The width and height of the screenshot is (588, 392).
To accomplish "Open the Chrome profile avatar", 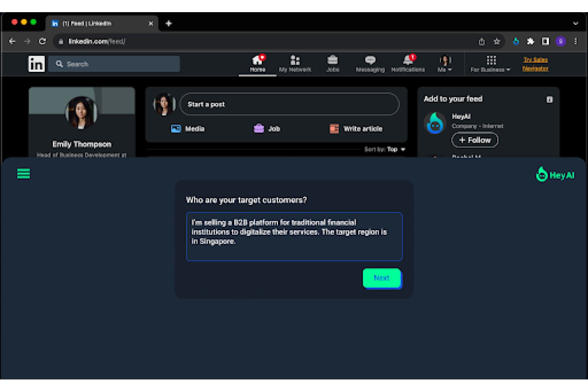I will tap(561, 41).
